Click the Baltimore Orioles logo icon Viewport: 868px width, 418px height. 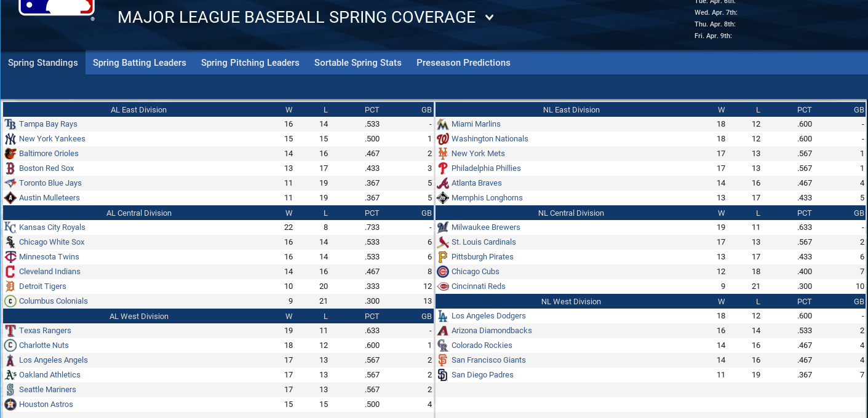click(10, 154)
